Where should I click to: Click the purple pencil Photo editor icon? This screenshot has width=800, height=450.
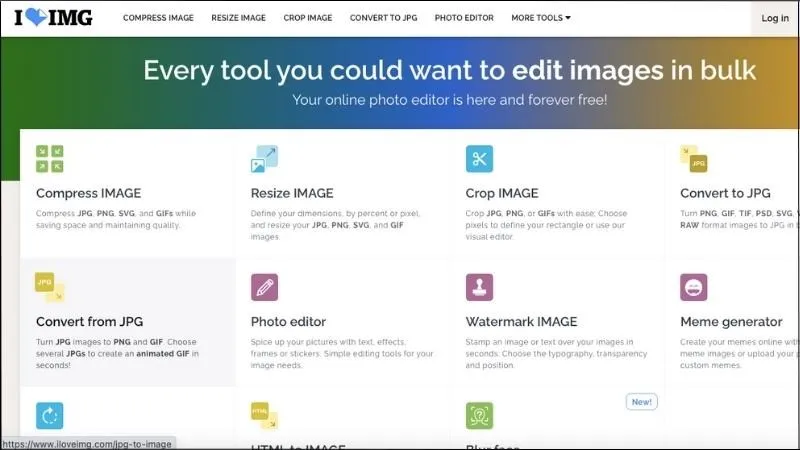pos(264,288)
